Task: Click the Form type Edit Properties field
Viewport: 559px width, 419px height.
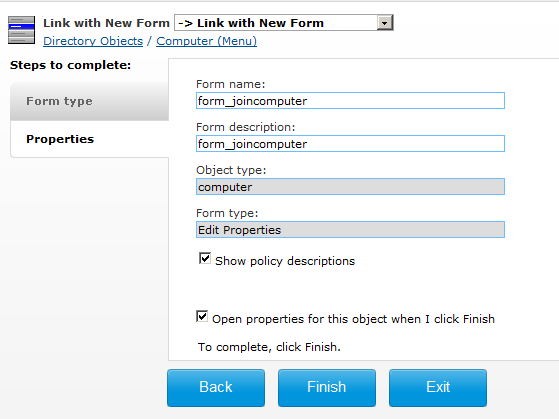Action: point(350,230)
